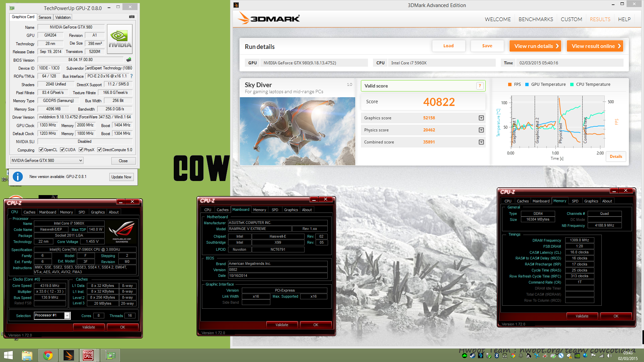The height and width of the screenshot is (362, 644).
Task: Click Update Now in GPU-Z notice
Action: (x=121, y=177)
